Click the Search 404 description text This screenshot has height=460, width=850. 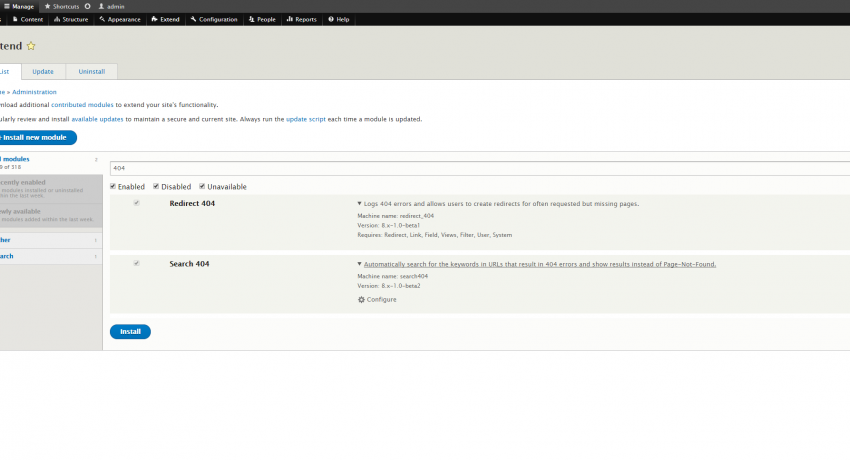540,264
